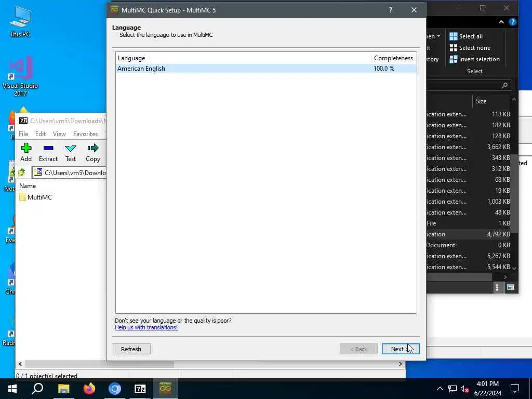Select the 4,792 KB application row
Screen dimensions: 532x399
click(x=469, y=234)
